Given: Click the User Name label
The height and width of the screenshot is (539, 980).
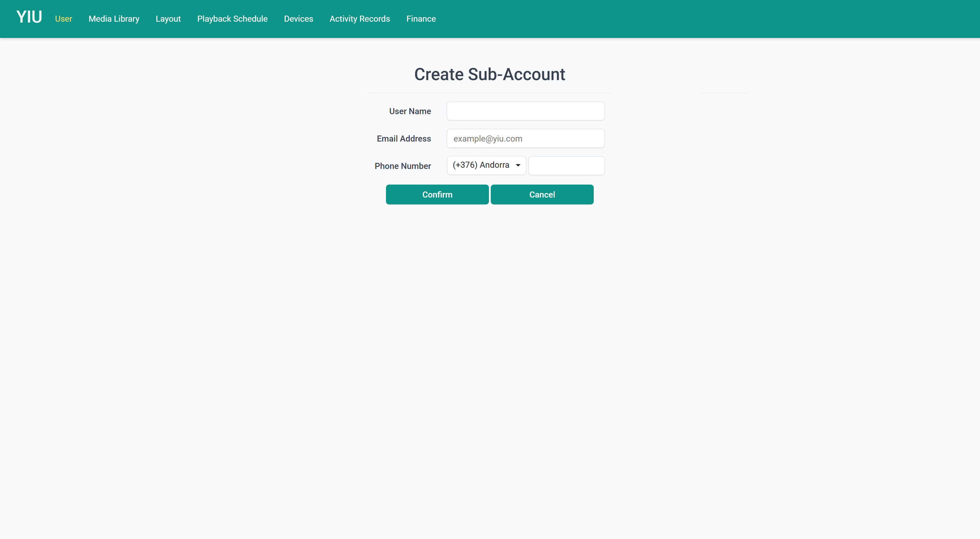Looking at the screenshot, I should [x=410, y=111].
